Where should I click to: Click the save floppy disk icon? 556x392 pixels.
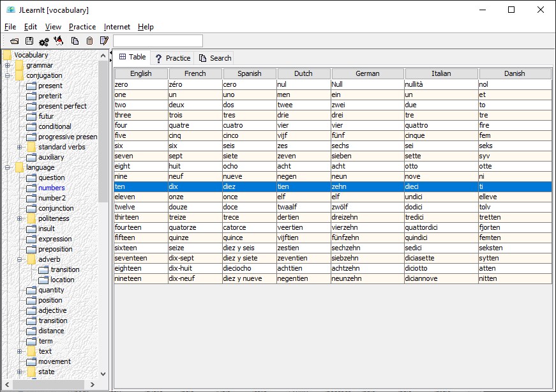29,41
